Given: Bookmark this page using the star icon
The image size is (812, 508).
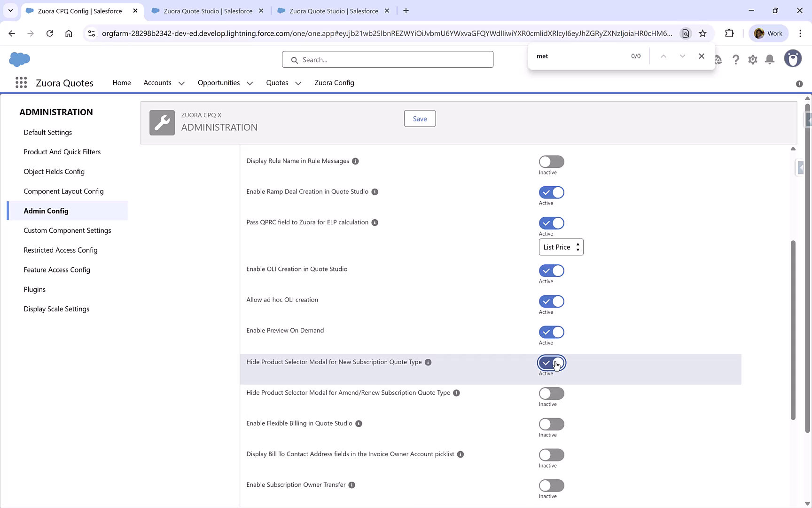Looking at the screenshot, I should tap(703, 33).
